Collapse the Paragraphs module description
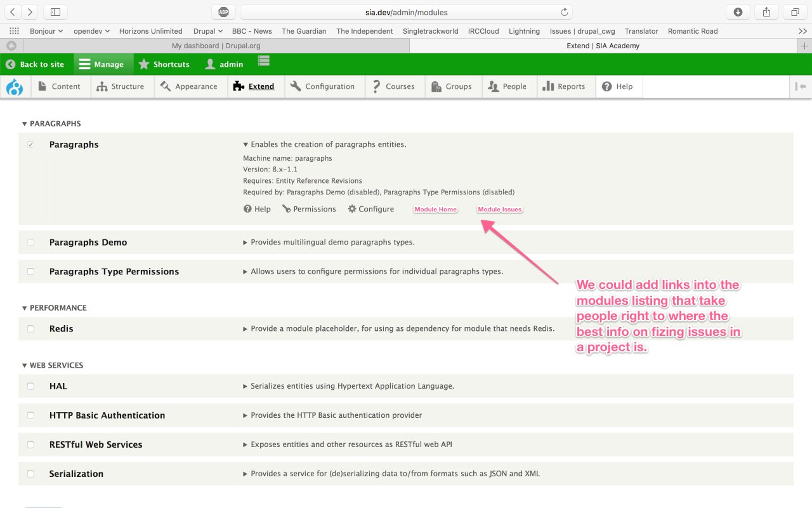812x508 pixels. pos(325,145)
